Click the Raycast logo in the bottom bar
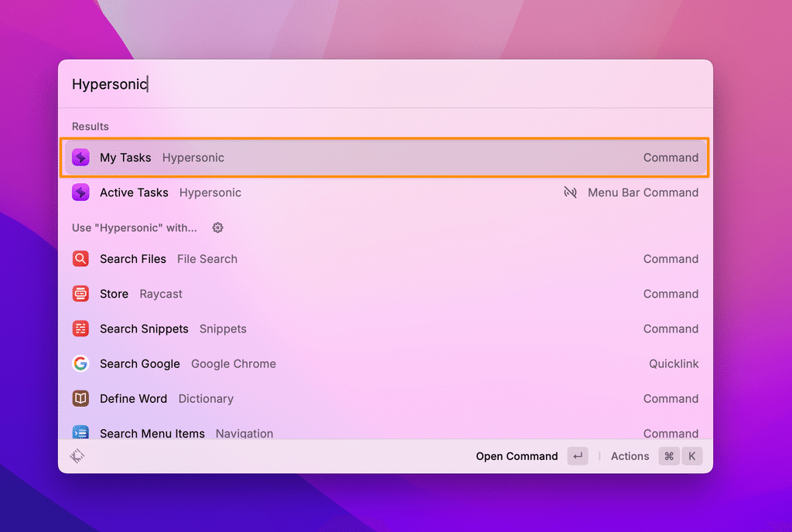The height and width of the screenshot is (532, 792). point(77,456)
